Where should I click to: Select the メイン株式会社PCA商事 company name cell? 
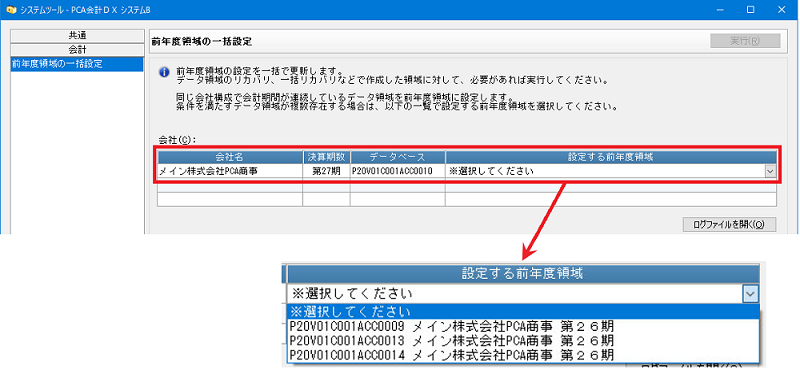(x=230, y=171)
